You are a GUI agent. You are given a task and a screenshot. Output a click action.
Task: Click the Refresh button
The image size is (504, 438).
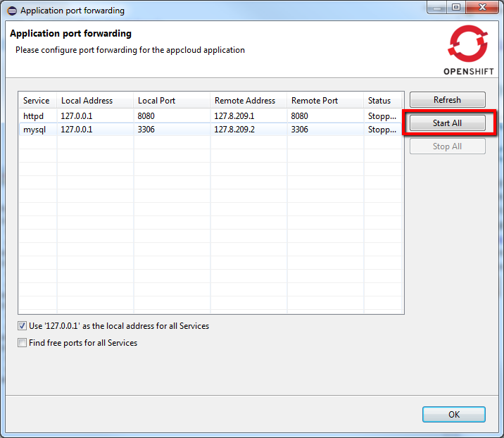pyautogui.click(x=447, y=100)
